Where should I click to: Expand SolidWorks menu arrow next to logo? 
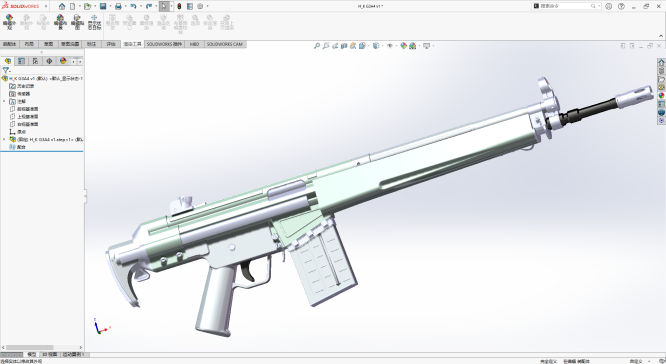(46, 6)
